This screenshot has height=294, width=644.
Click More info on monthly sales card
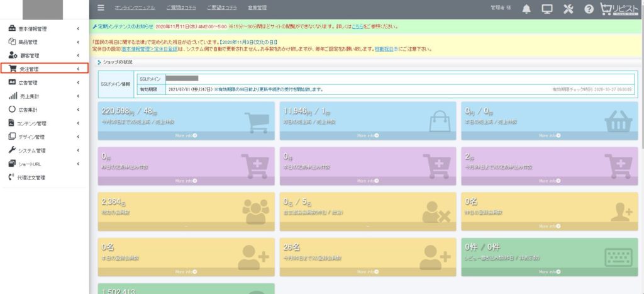pyautogui.click(x=186, y=135)
